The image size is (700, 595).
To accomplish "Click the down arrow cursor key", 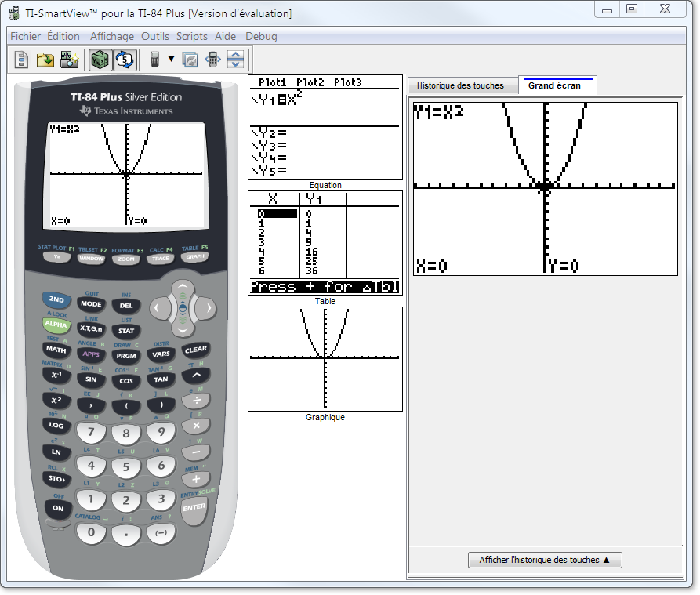I will [x=183, y=330].
